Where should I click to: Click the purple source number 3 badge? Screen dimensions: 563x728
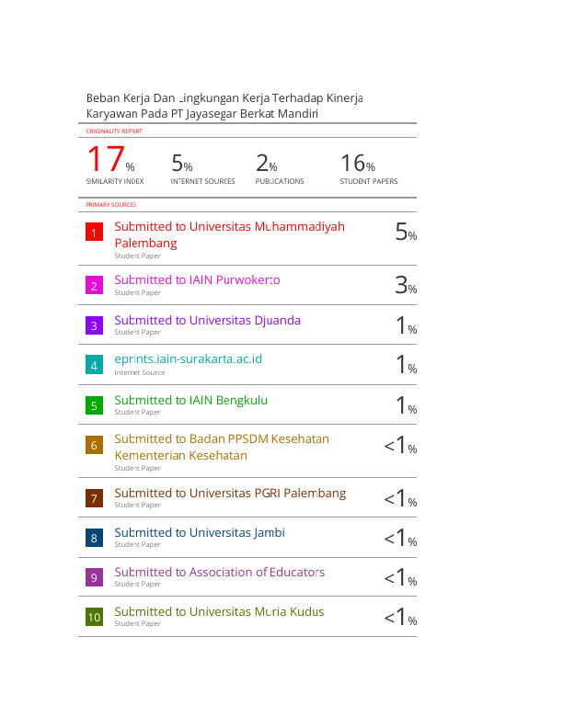pyautogui.click(x=94, y=325)
